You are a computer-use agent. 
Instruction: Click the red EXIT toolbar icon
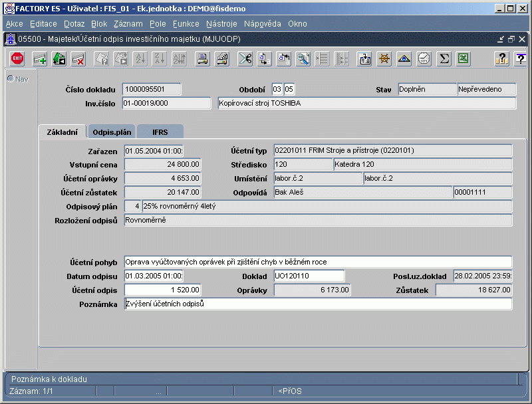(x=18, y=58)
